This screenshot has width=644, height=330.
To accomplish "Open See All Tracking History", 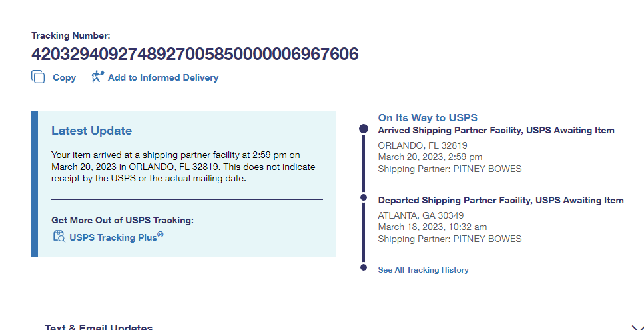I will click(x=423, y=270).
